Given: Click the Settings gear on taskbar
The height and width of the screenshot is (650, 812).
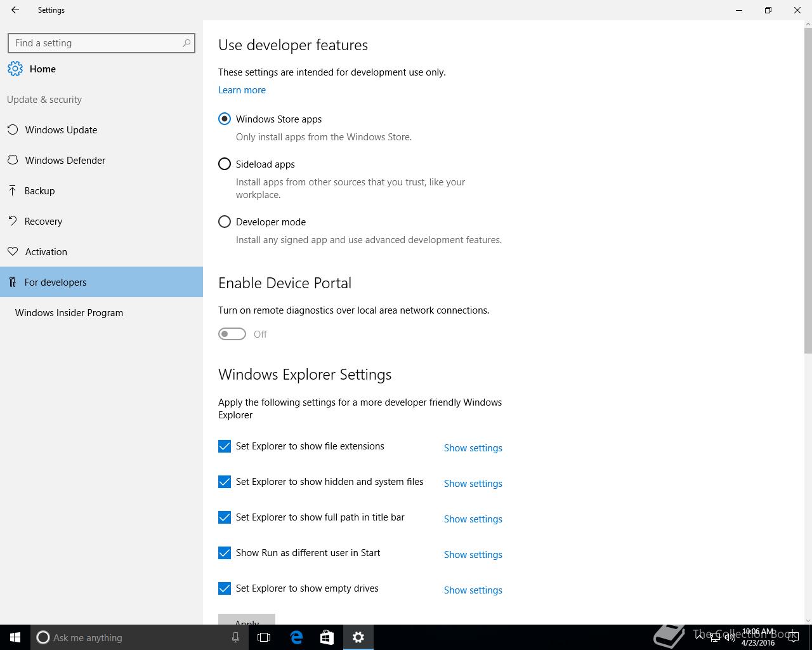Looking at the screenshot, I should pyautogui.click(x=358, y=637).
